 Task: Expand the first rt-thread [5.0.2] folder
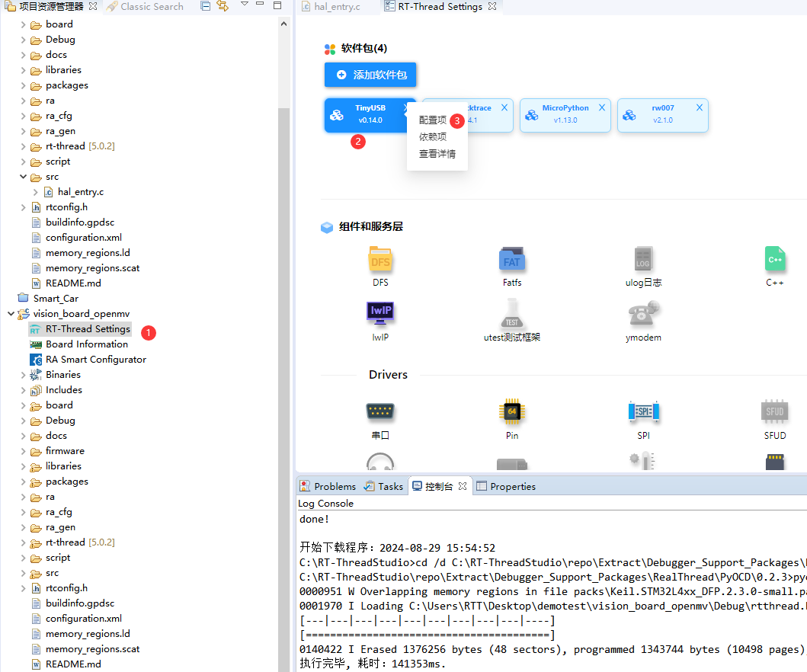coord(23,146)
